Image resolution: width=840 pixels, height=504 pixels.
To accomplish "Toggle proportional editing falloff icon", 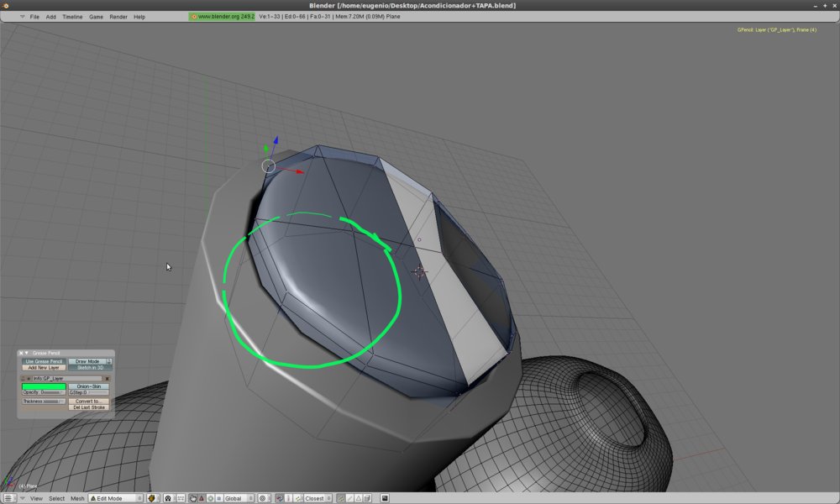I will pos(264,498).
